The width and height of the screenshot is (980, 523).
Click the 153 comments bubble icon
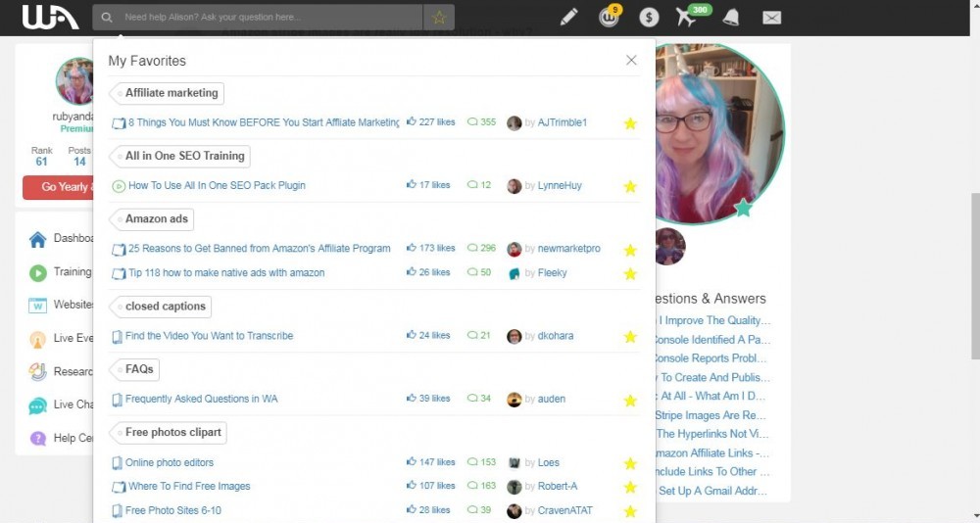(x=472, y=463)
